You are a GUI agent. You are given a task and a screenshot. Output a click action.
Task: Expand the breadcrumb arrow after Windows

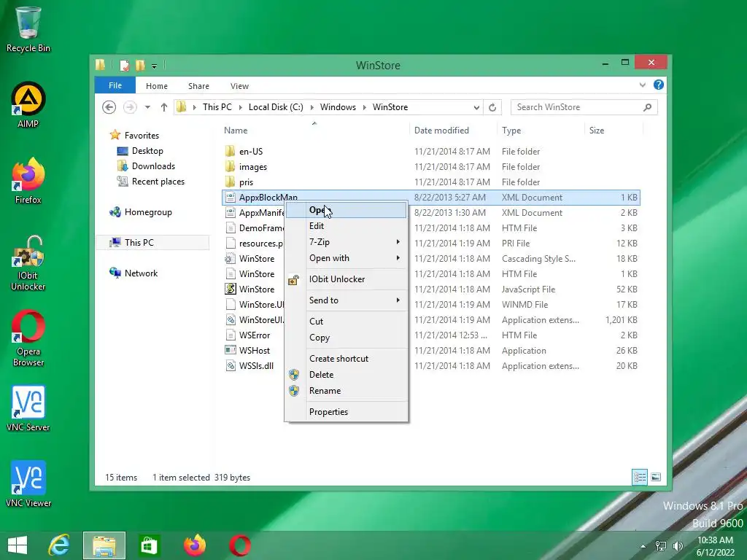point(365,107)
